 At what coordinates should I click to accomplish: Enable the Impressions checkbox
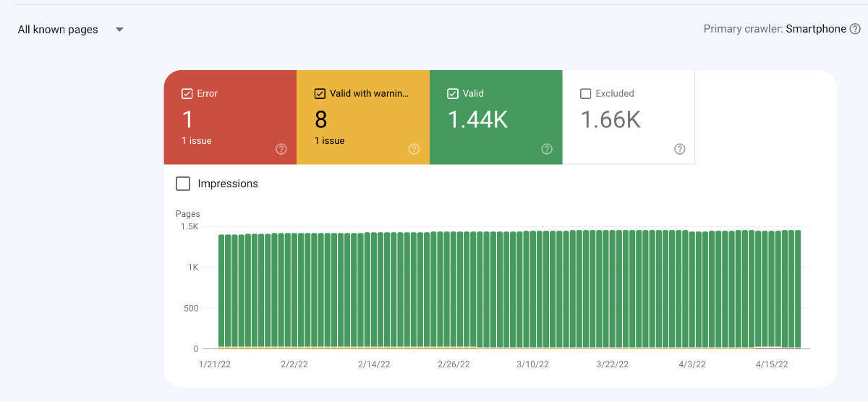184,184
